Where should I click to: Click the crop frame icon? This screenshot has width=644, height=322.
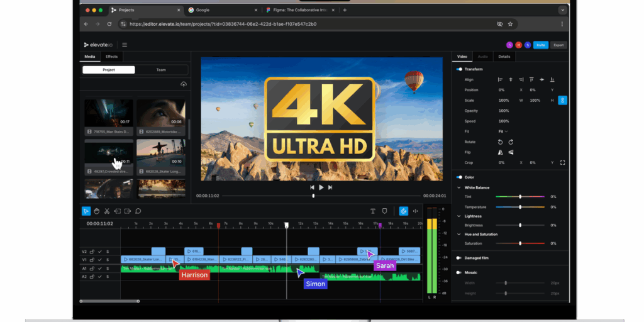pyautogui.click(x=563, y=163)
